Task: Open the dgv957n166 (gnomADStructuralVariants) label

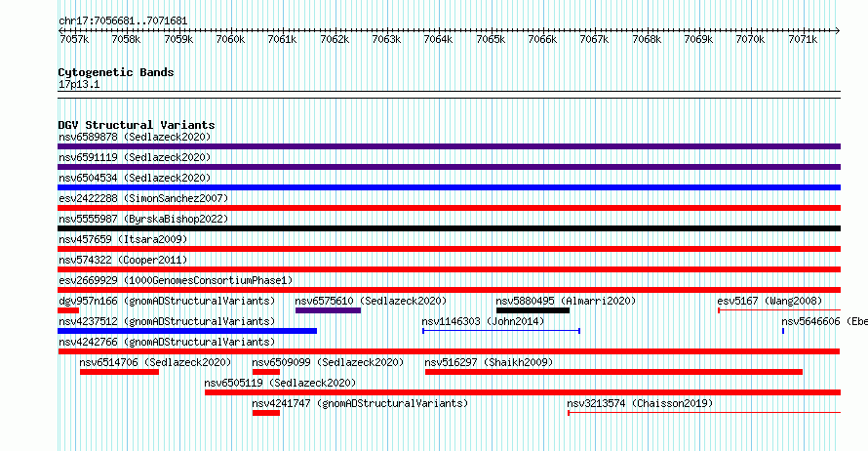Action: pos(167,301)
